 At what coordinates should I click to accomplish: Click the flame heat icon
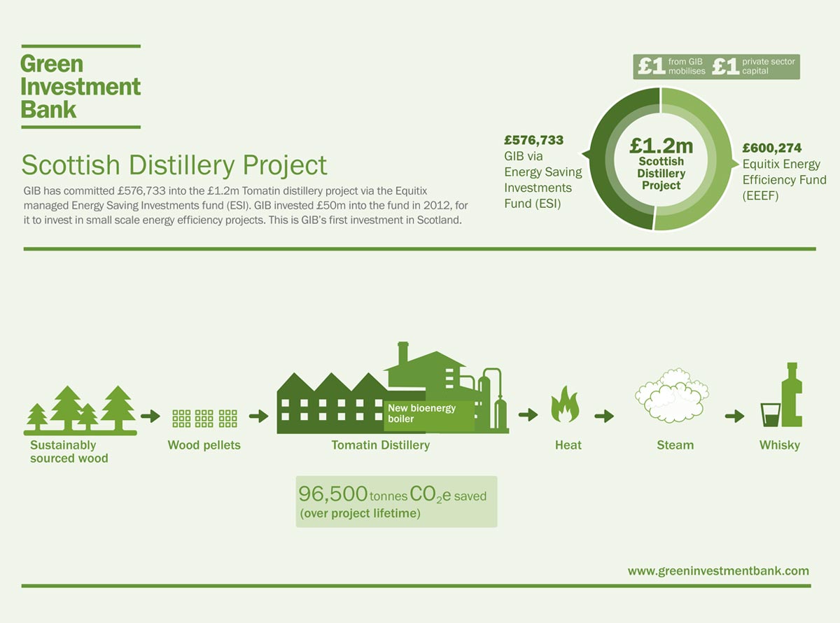point(565,405)
